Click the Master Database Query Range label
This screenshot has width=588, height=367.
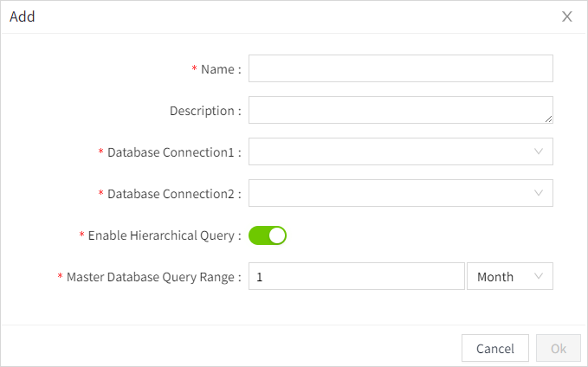click(x=150, y=277)
